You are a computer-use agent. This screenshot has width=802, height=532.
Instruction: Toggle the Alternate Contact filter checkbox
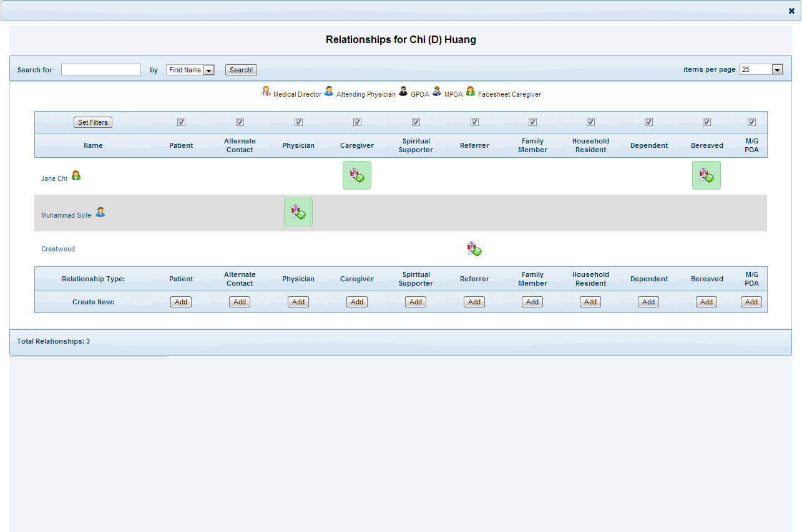[x=240, y=122]
